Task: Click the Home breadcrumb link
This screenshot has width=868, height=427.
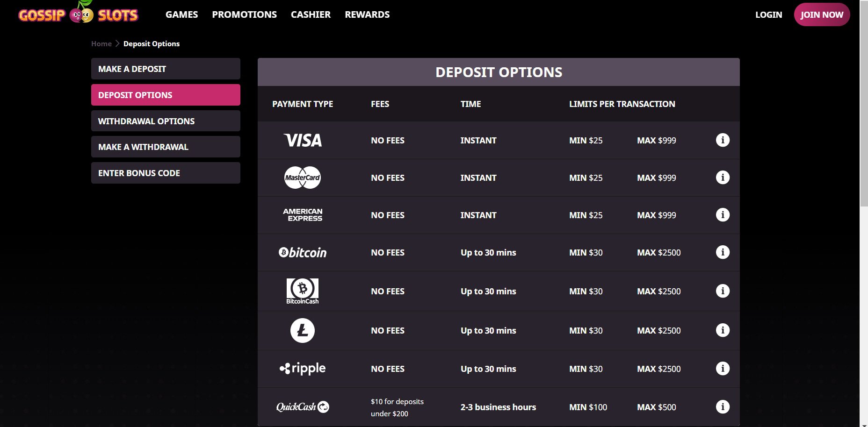Action: 101,43
